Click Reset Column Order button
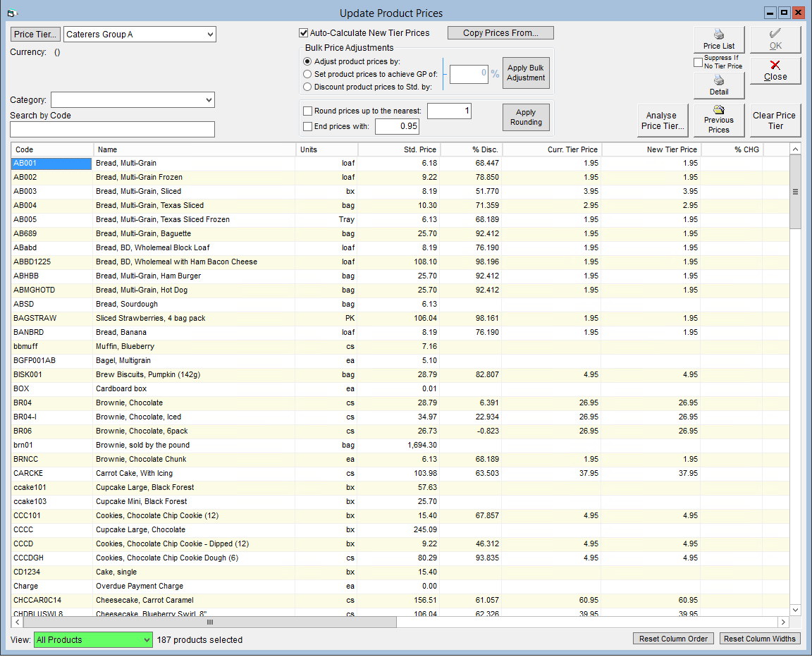The image size is (812, 657). pyautogui.click(x=673, y=639)
